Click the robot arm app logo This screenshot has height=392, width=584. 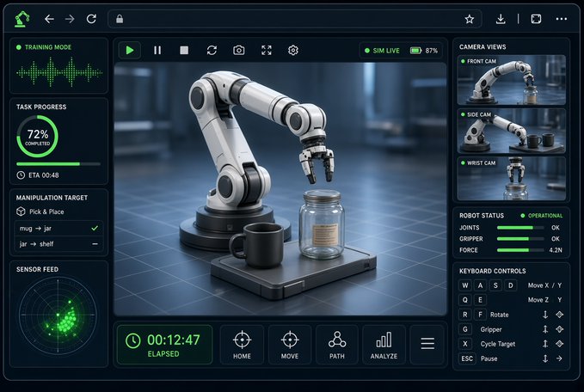[x=22, y=19]
